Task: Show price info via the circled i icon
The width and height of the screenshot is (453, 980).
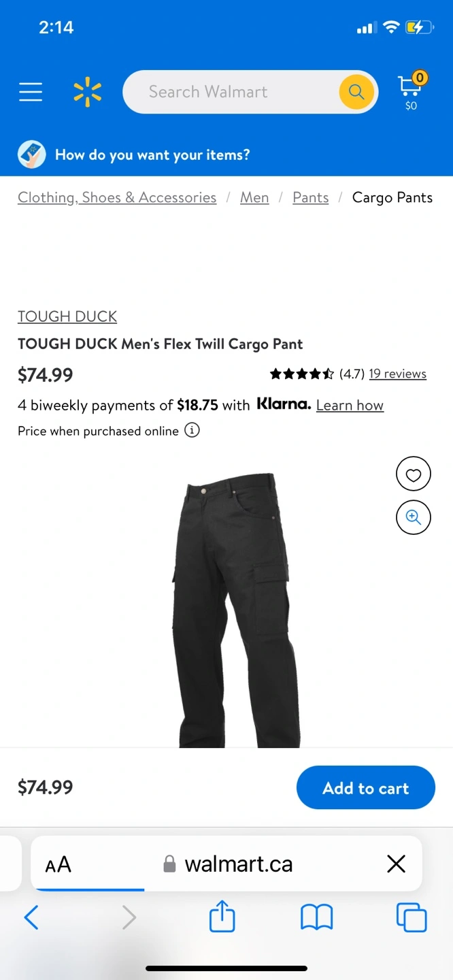Action: coord(192,431)
